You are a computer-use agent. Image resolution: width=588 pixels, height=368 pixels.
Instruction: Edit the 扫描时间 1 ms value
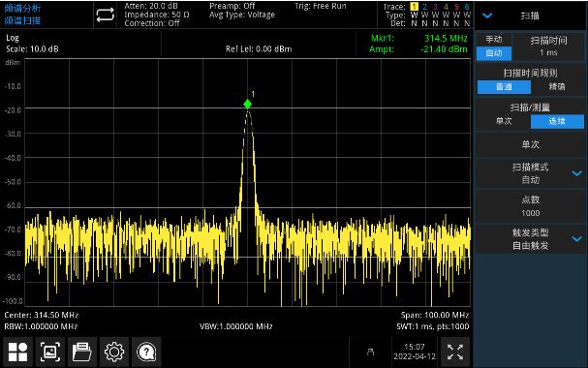point(548,46)
